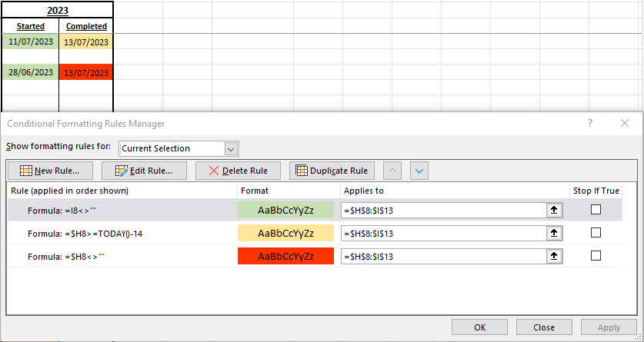
Task: Select cell with started date 11/07/2023
Action: [31, 42]
